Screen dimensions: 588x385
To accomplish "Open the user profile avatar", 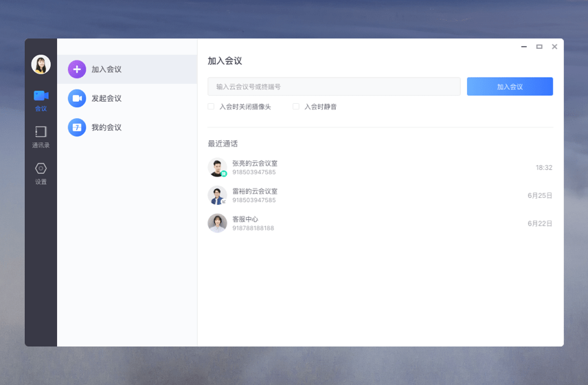I will tap(41, 65).
